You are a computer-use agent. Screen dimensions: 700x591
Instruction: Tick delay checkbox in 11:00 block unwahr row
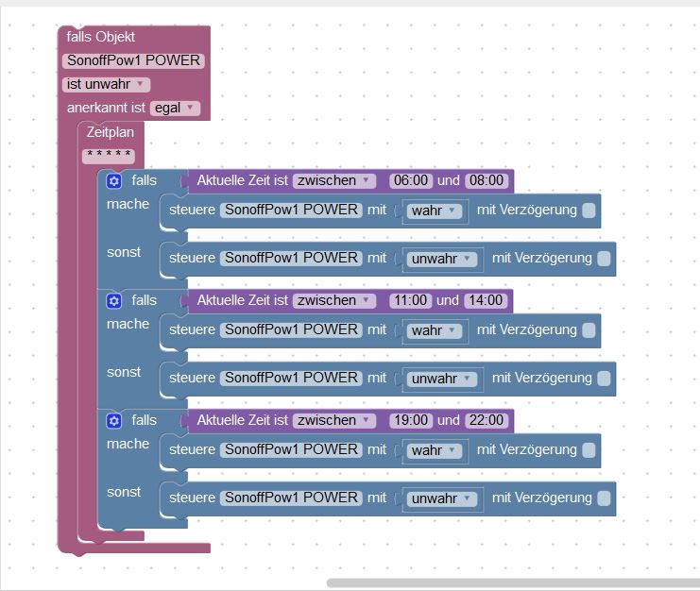click(x=604, y=379)
